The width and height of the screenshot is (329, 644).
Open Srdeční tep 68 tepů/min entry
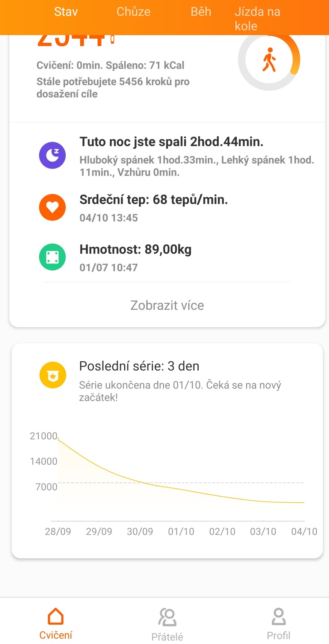coord(154,200)
